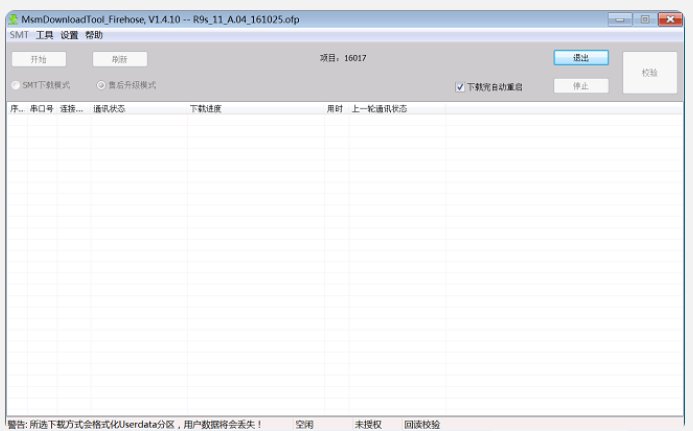
Task: Open the 设置 menu
Action: coord(69,35)
